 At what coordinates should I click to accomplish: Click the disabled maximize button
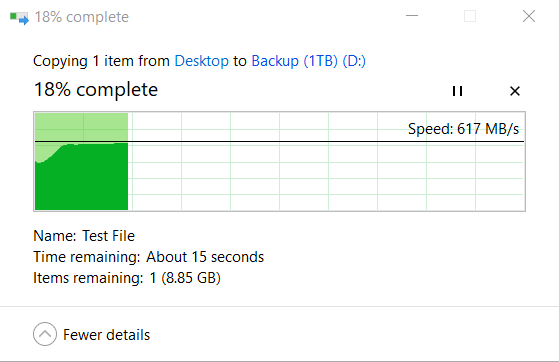(470, 16)
